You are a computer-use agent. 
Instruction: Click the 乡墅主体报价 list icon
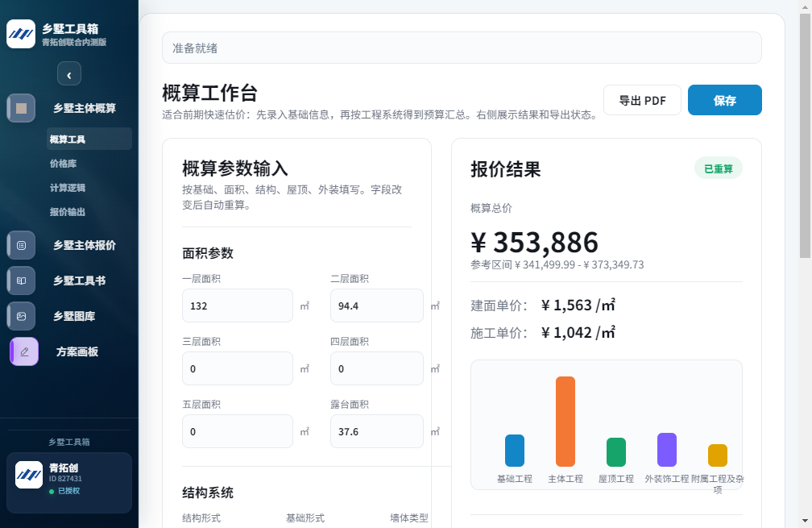coord(21,245)
